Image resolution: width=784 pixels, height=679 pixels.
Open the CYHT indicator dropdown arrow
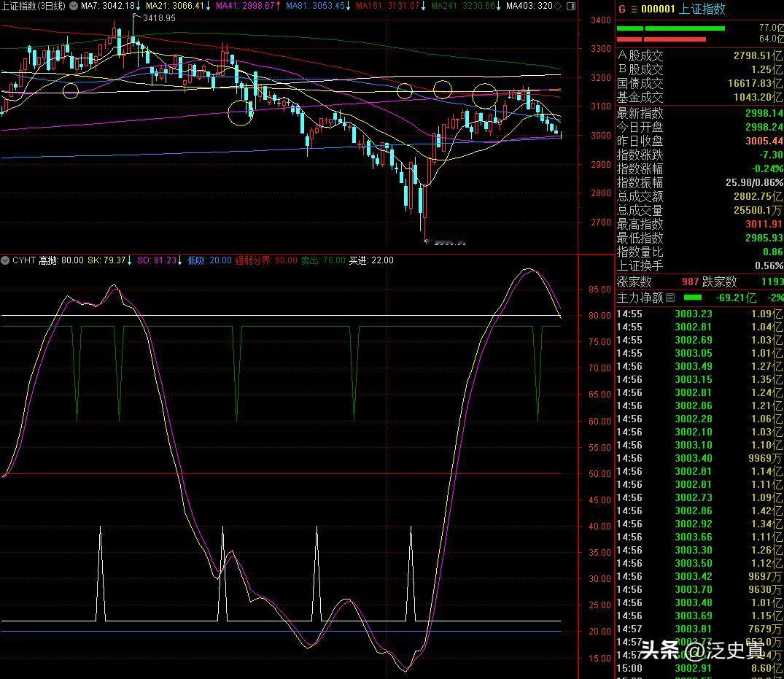click(5, 260)
